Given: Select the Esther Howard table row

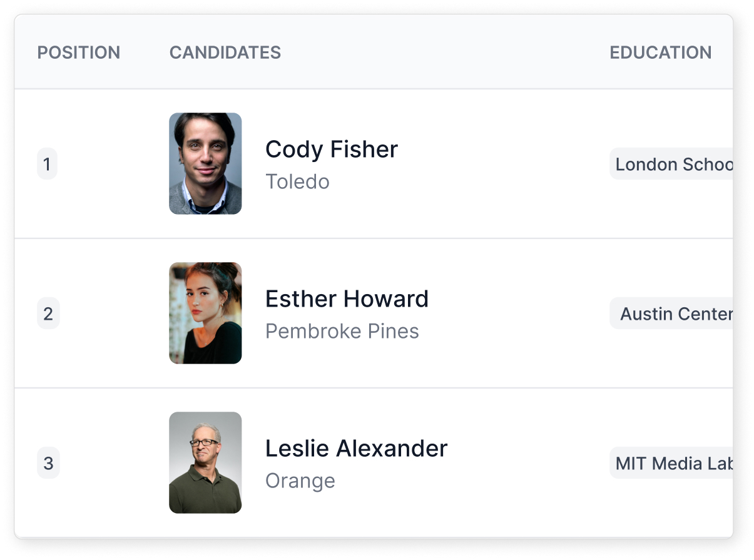Looking at the screenshot, I should [374, 313].
